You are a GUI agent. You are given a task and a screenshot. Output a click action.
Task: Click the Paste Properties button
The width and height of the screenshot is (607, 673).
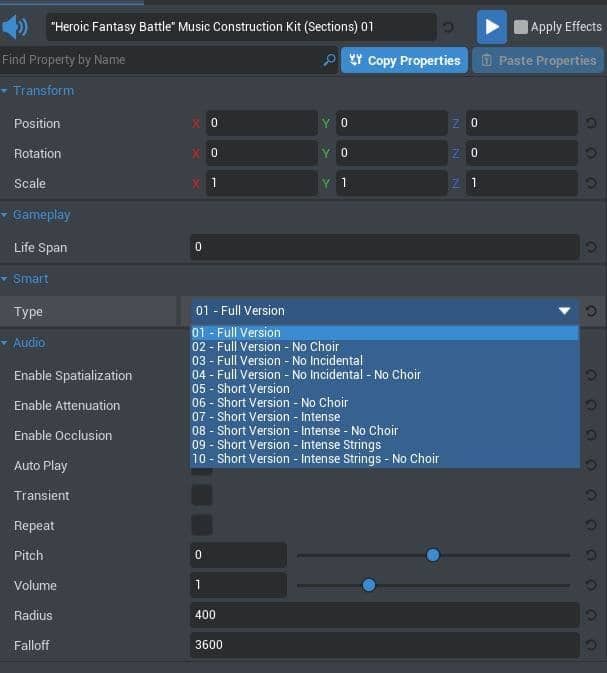coord(537,61)
